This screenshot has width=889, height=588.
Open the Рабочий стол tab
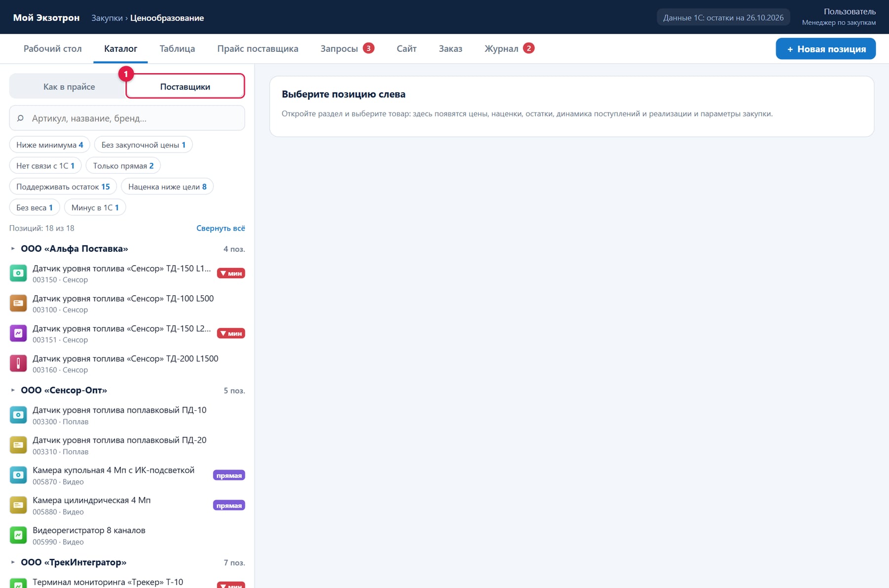click(x=53, y=49)
